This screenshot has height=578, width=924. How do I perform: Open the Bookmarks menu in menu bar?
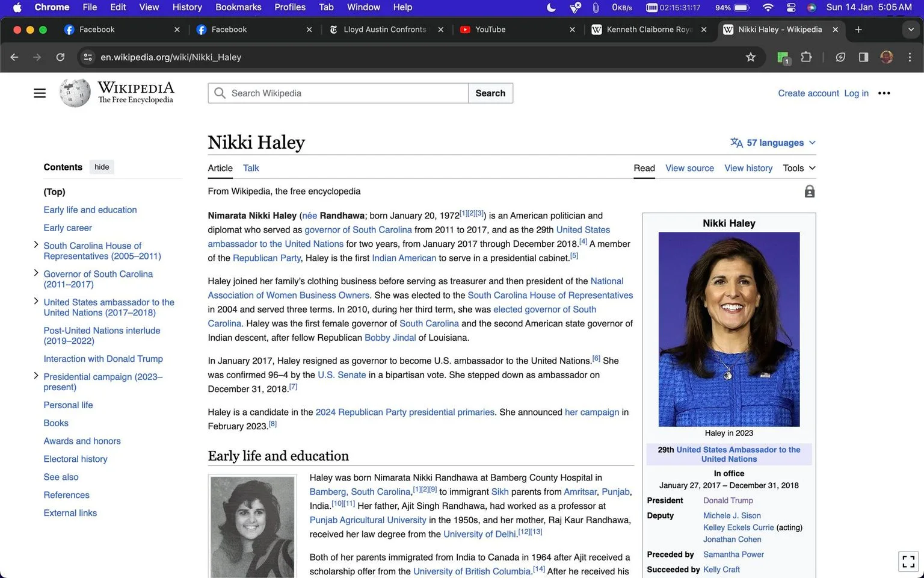click(238, 7)
